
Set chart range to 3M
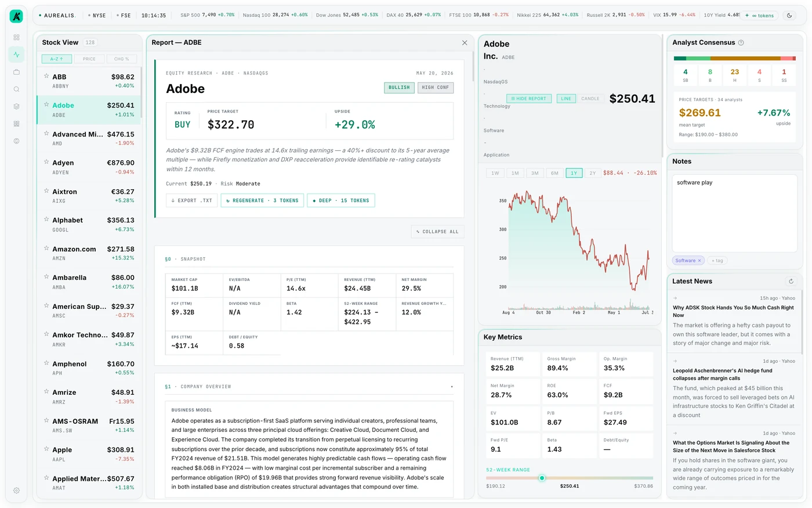(x=535, y=173)
